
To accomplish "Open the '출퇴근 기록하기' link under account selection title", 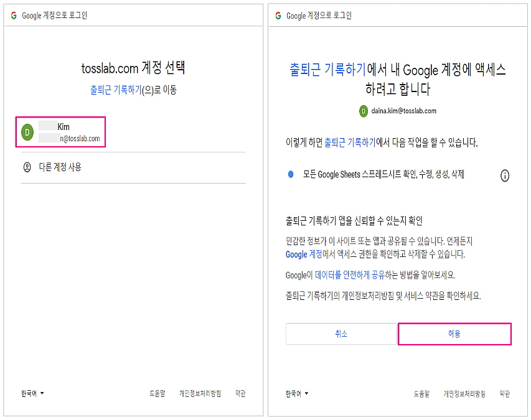I will pos(116,90).
